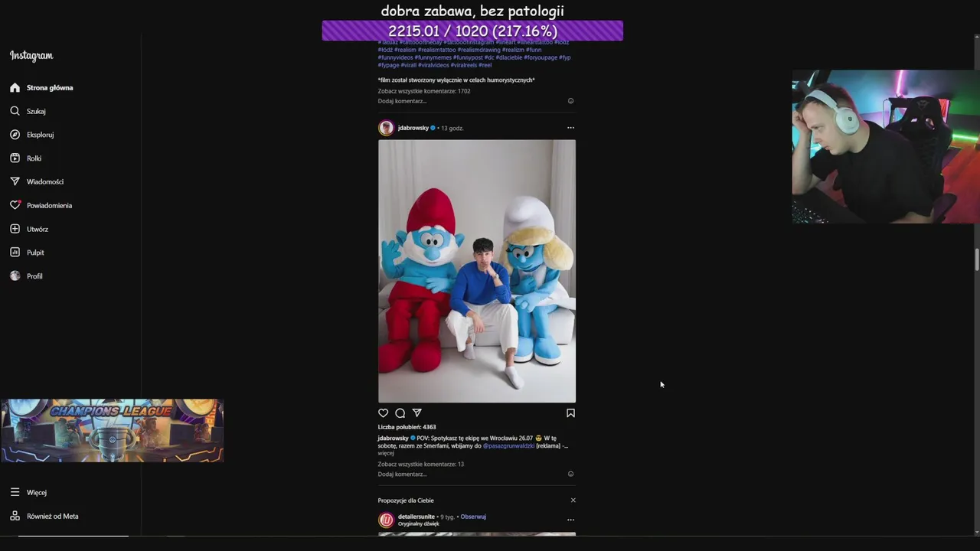Image resolution: width=980 pixels, height=551 pixels.
Task: Click Liczba polubień: 4363 text
Action: (407, 427)
